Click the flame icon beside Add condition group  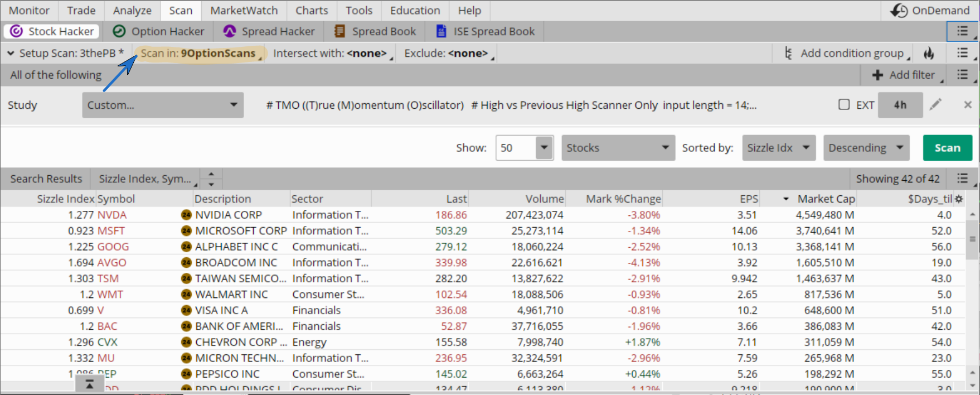tap(929, 53)
